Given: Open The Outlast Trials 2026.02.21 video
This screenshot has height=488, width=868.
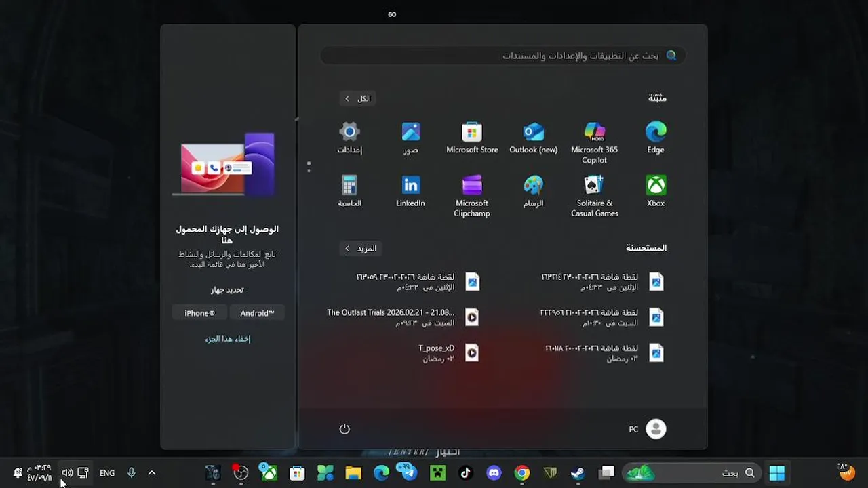Looking at the screenshot, I should pyautogui.click(x=403, y=317).
